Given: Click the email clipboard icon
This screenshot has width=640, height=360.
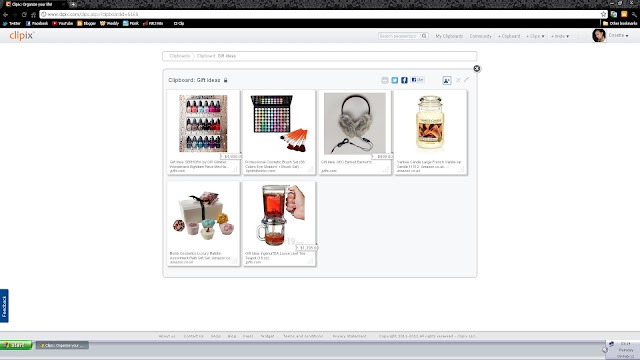Looking at the screenshot, I should [384, 80].
